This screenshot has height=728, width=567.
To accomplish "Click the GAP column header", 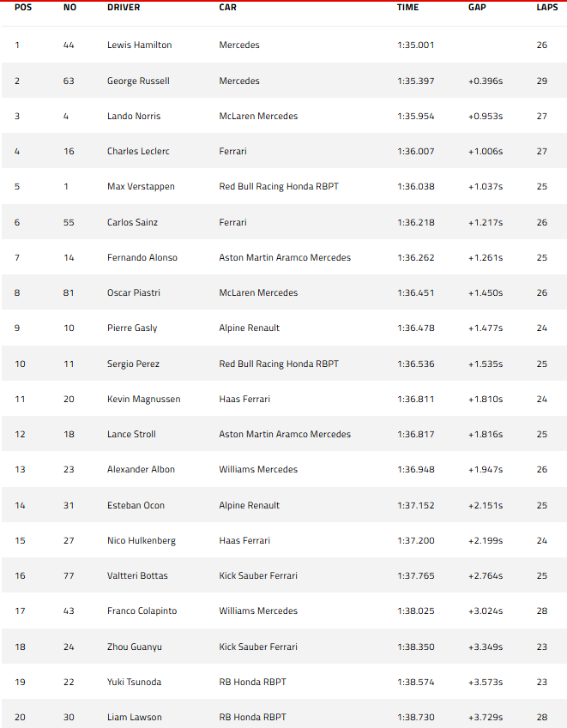I will tap(477, 8).
